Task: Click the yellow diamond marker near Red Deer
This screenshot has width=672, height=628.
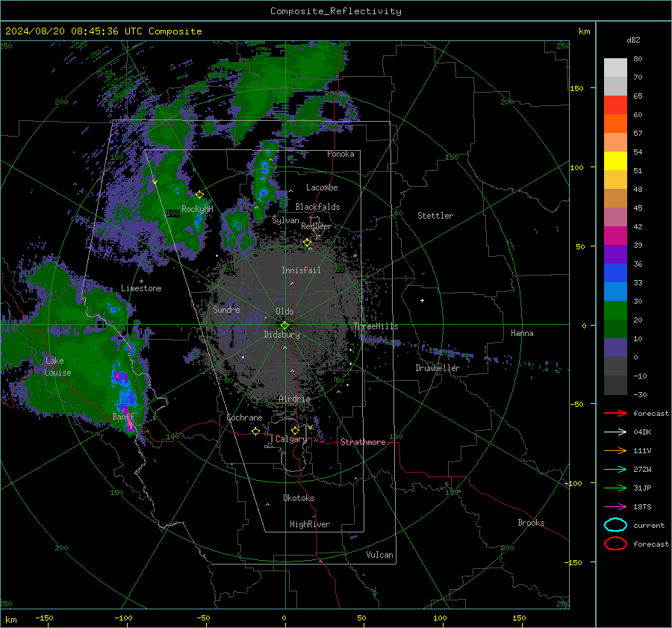Action: [x=307, y=243]
